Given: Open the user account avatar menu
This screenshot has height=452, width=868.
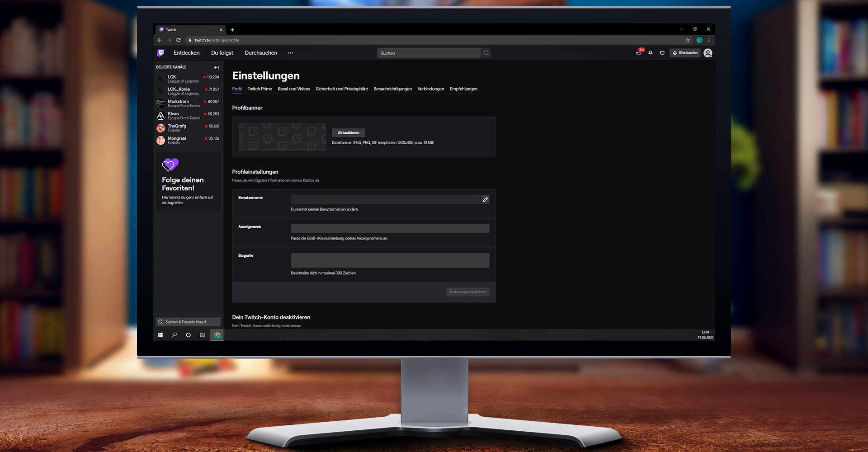Looking at the screenshot, I should (708, 53).
